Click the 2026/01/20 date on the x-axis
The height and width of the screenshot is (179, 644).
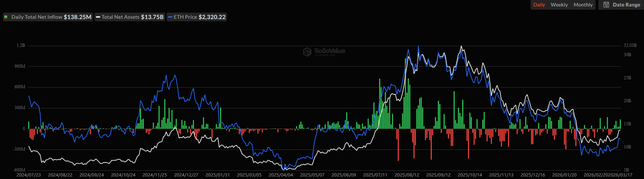pyautogui.click(x=564, y=175)
